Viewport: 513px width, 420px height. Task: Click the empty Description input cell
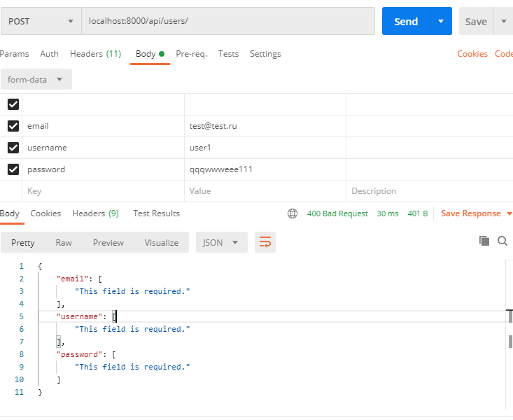click(430, 191)
